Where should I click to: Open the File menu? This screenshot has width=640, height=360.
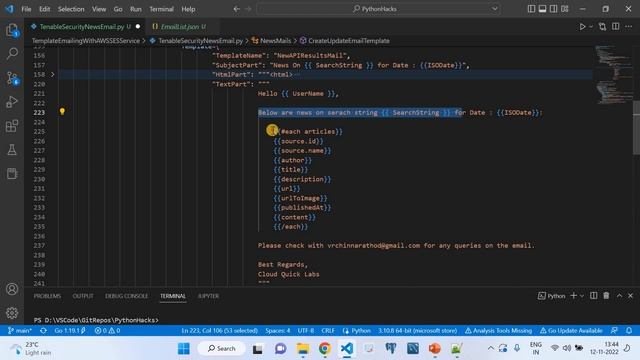[26, 9]
